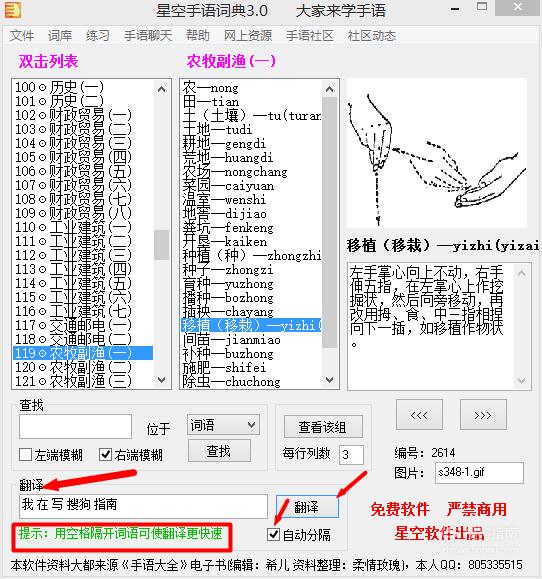
Task: Click category list scroll up arrow
Action: 161,89
